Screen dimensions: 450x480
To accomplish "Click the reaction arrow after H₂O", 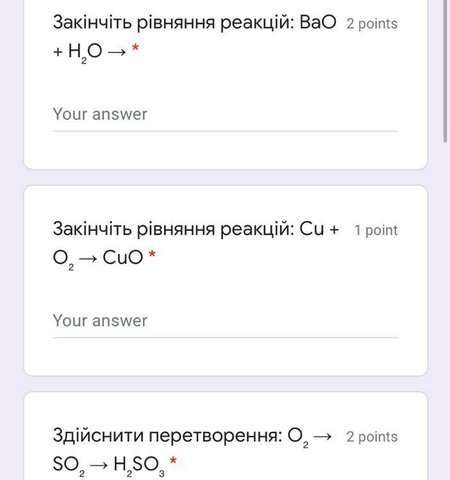I will coord(117,52).
